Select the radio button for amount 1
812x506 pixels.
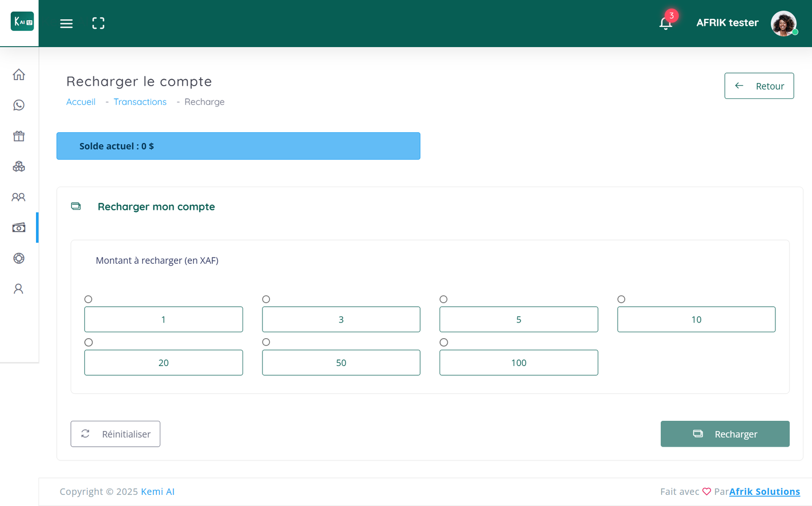click(x=88, y=299)
